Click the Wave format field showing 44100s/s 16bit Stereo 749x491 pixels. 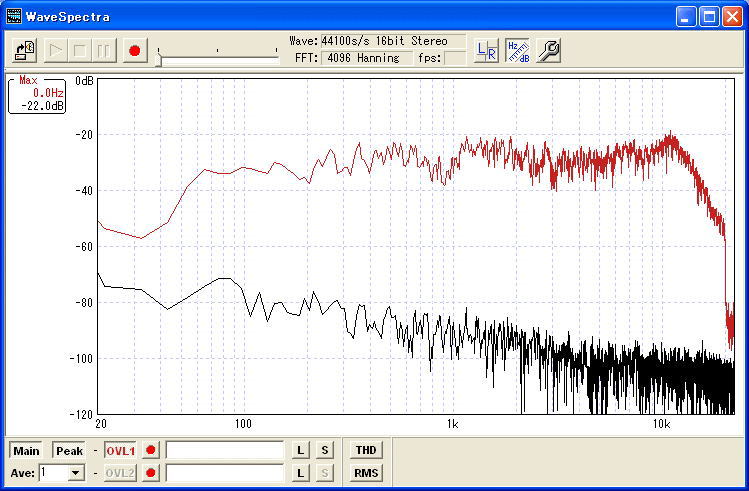tap(393, 41)
